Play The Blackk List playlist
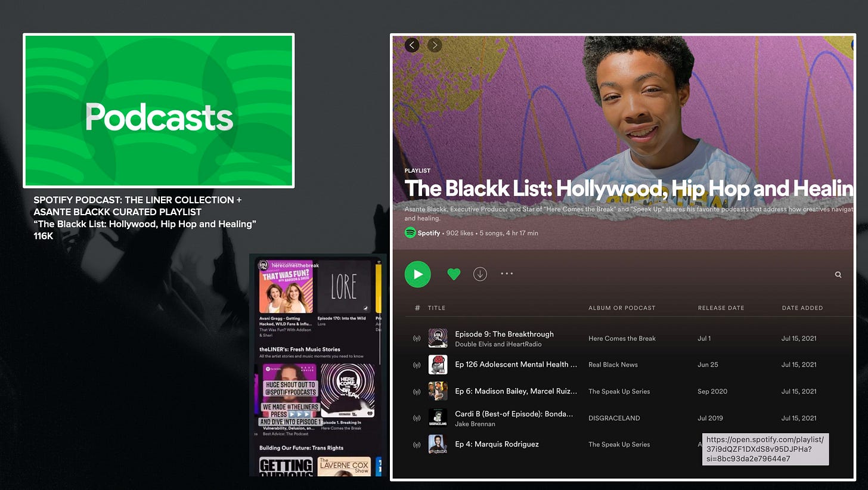 coord(417,274)
